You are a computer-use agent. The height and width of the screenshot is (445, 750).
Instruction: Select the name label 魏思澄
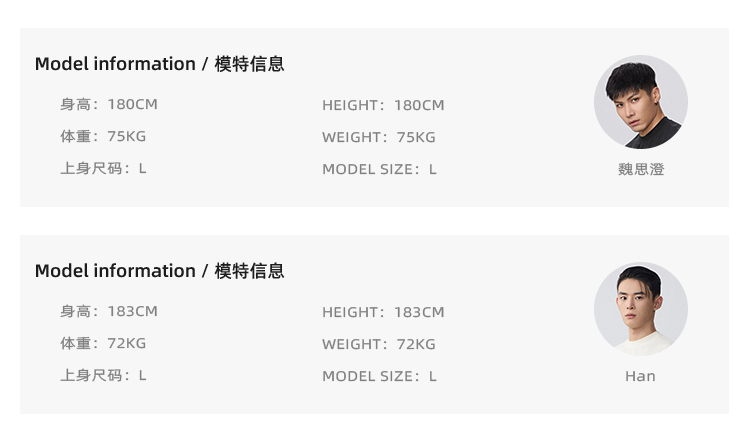(x=640, y=169)
